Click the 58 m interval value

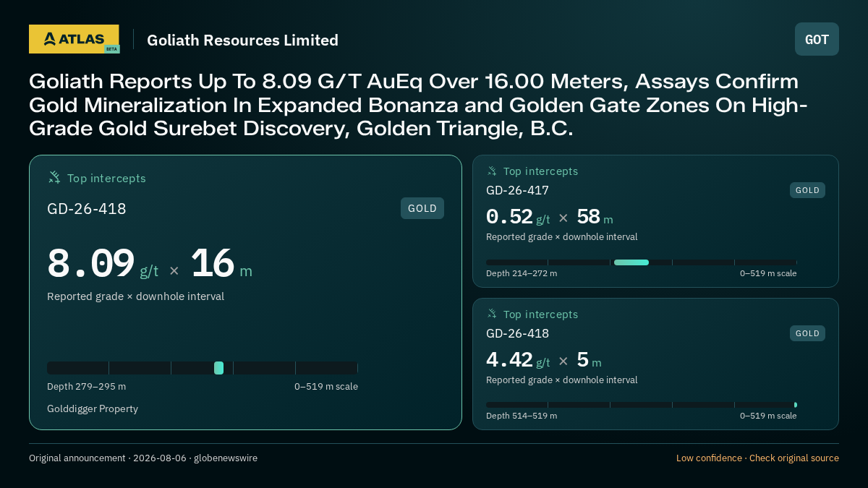tap(595, 217)
